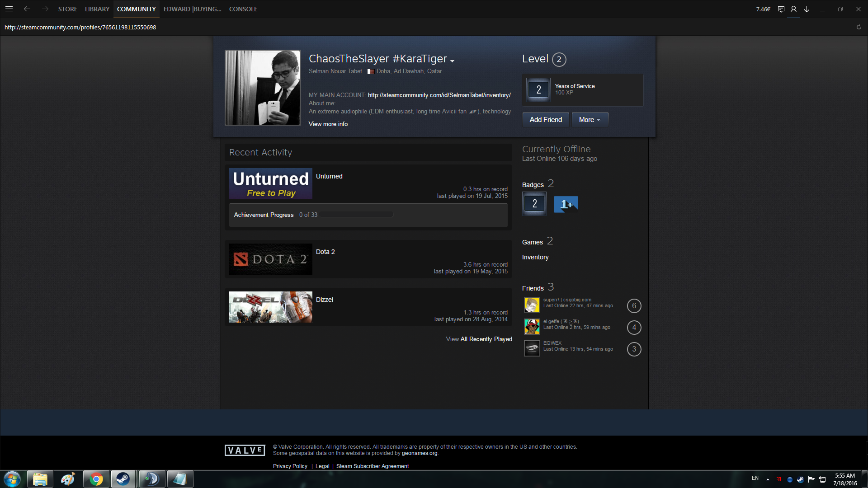Click the community ambassador 1+ badge
868x488 pixels.
point(566,204)
